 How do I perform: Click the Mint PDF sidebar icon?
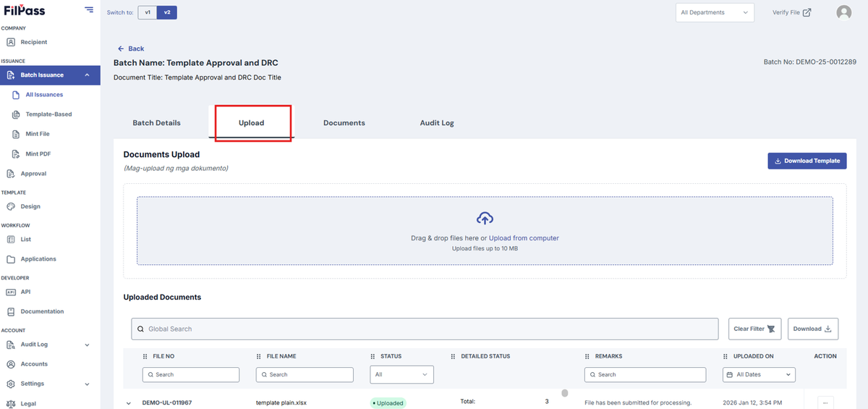point(16,153)
